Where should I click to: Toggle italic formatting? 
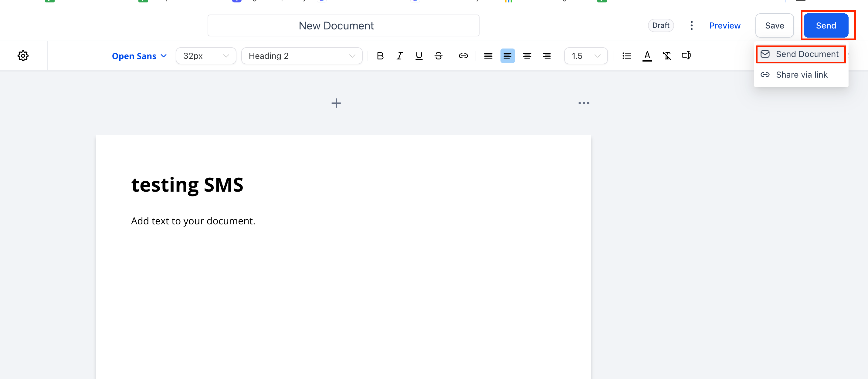pos(399,56)
